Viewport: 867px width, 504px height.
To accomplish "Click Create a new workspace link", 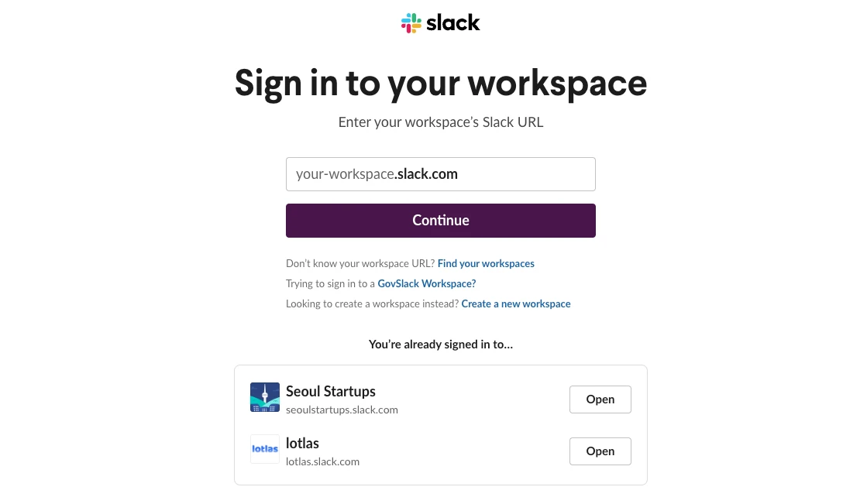I will click(x=516, y=304).
